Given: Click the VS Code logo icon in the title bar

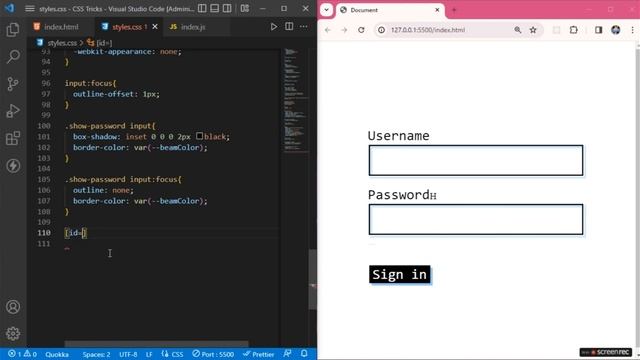Looking at the screenshot, I should click(x=9, y=8).
